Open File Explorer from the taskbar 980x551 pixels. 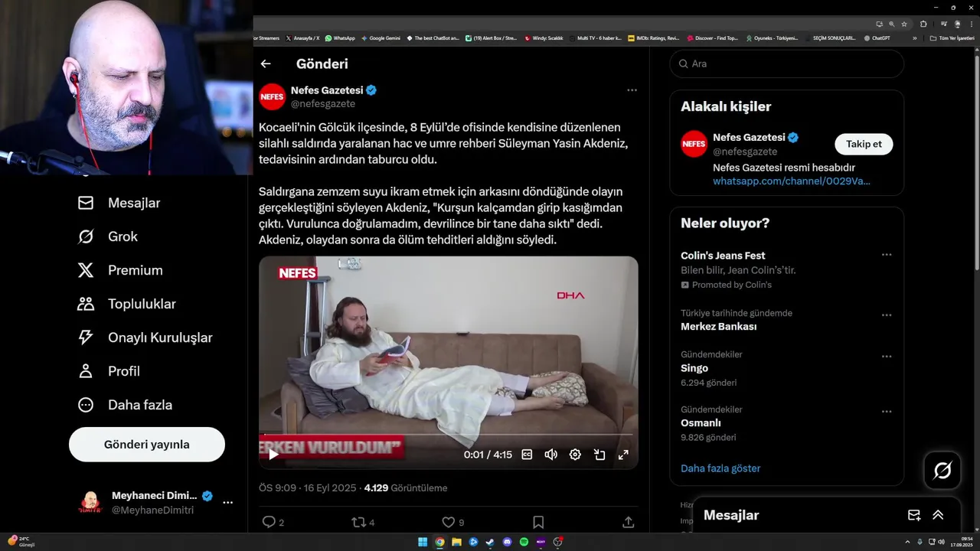[457, 542]
